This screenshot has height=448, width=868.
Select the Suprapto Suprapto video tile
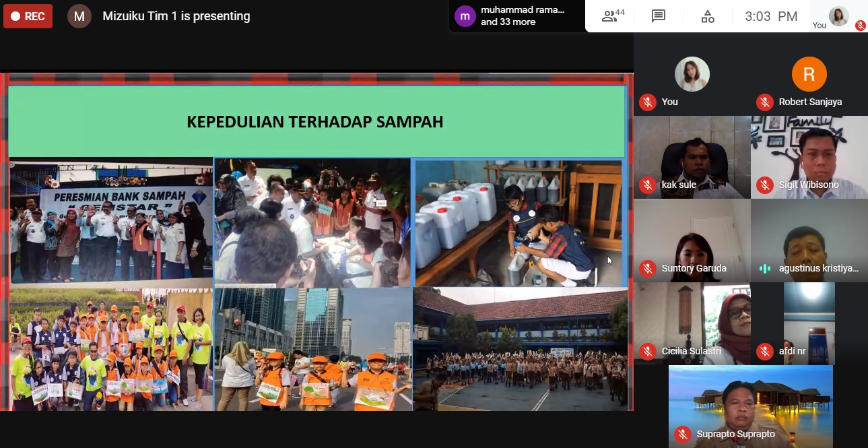(750, 404)
